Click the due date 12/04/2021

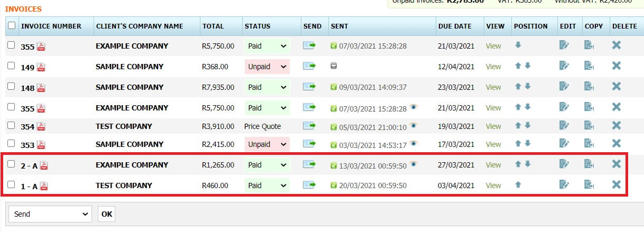pyautogui.click(x=456, y=67)
